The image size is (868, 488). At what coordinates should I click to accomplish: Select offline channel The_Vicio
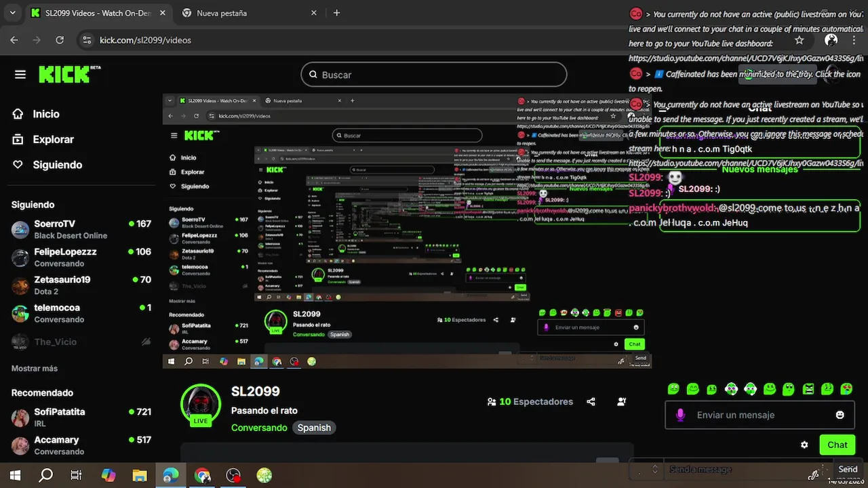(81, 342)
